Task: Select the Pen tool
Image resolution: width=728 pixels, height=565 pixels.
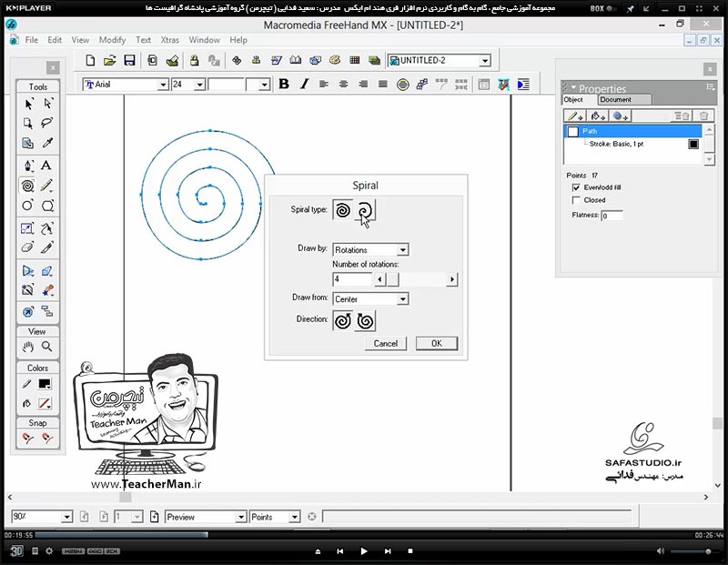Action: (x=28, y=166)
